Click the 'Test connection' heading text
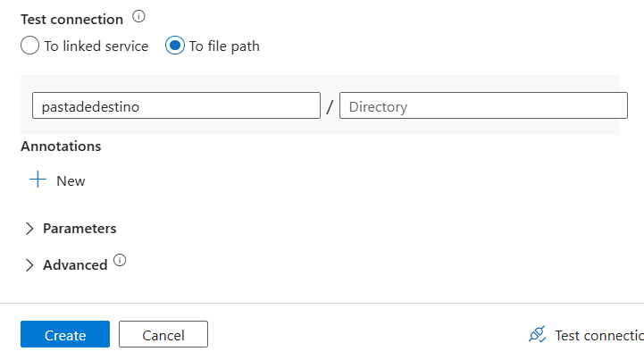The width and height of the screenshot is (644, 360). (71, 18)
